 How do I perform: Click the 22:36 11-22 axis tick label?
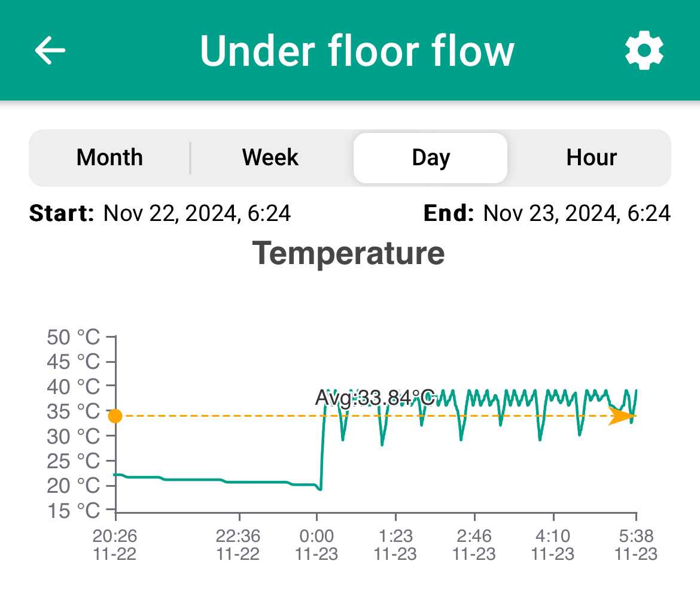click(x=238, y=544)
